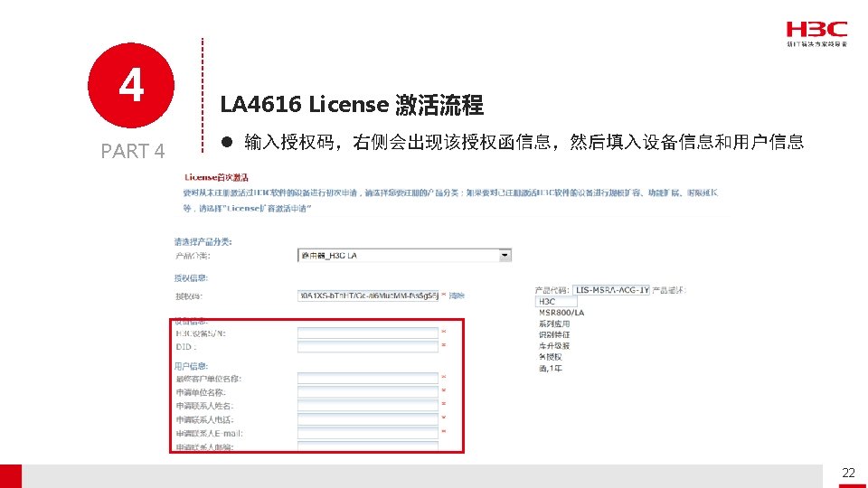Focus the H3C设备S/N input field

point(368,333)
